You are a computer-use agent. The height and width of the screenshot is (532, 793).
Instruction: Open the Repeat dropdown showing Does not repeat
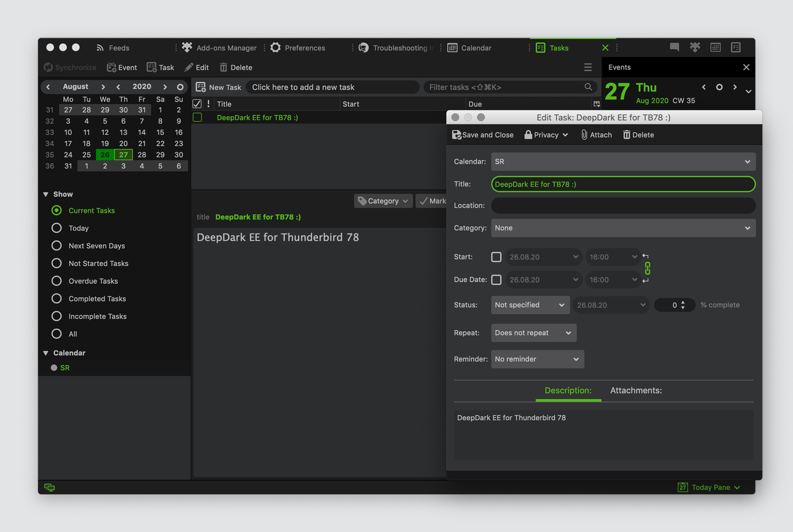(x=533, y=333)
